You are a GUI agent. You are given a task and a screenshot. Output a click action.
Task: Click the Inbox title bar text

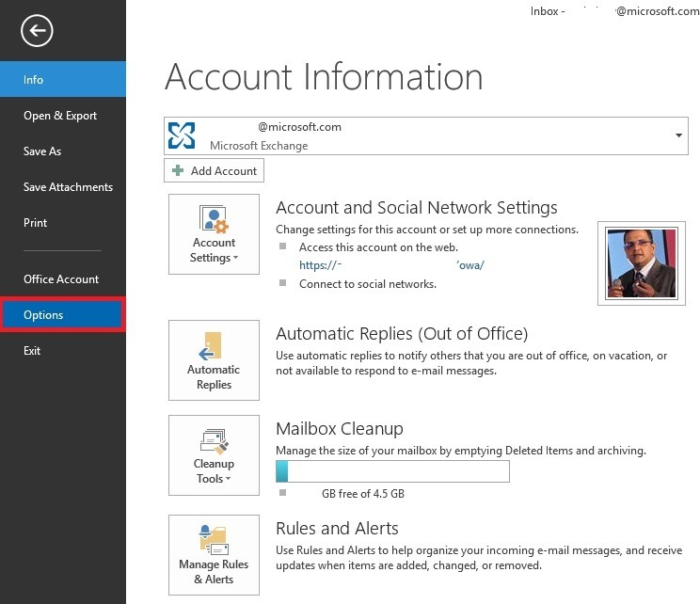[614, 10]
